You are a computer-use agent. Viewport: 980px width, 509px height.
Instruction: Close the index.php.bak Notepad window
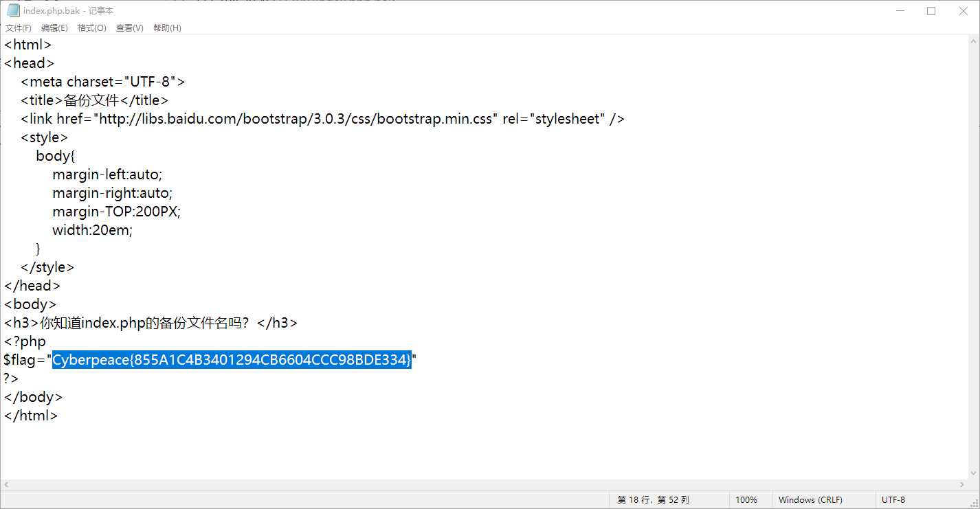click(963, 10)
